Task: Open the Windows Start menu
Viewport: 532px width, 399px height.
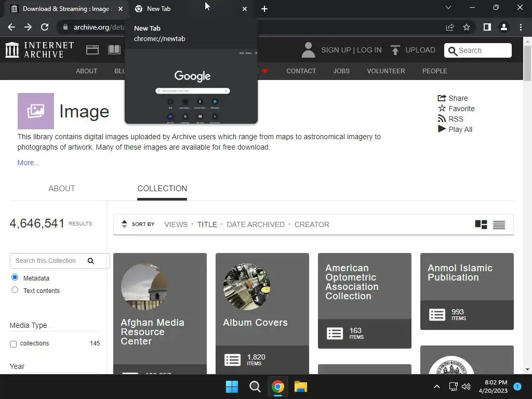Action: [232, 387]
